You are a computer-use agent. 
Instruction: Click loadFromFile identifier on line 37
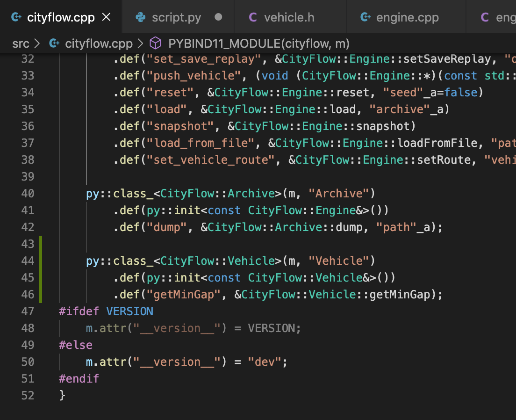point(437,143)
